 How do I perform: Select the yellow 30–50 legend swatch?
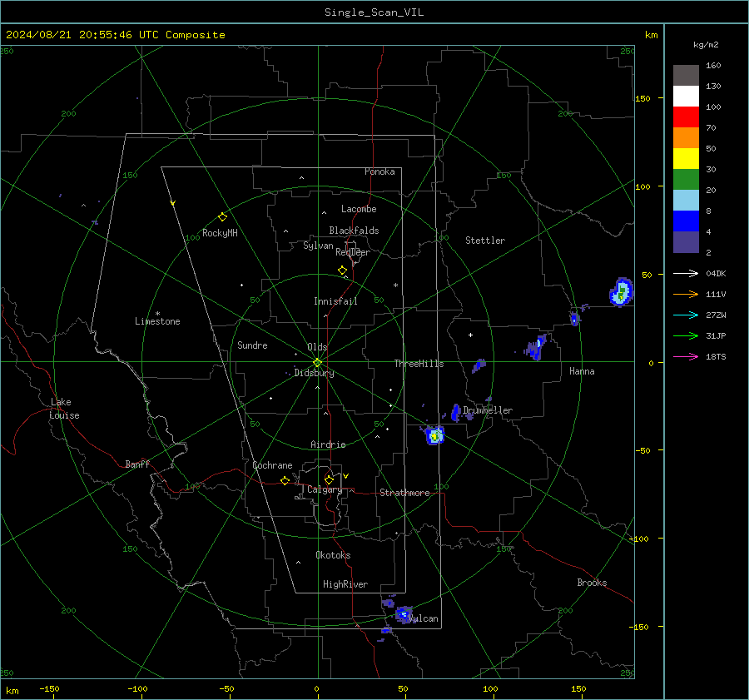(686, 159)
